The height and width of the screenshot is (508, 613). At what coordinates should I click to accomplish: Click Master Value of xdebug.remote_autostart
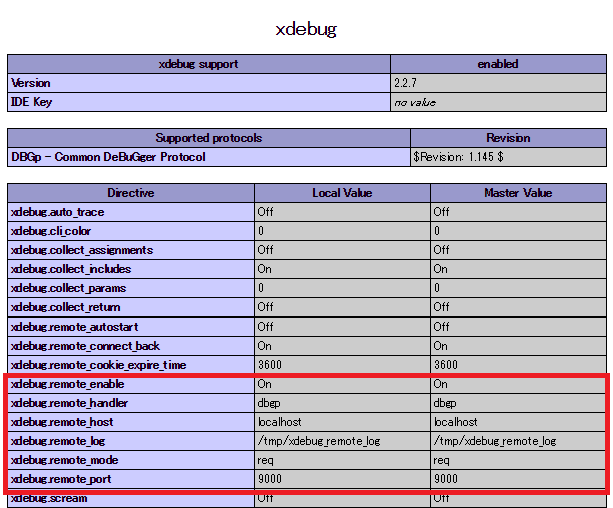[518, 327]
